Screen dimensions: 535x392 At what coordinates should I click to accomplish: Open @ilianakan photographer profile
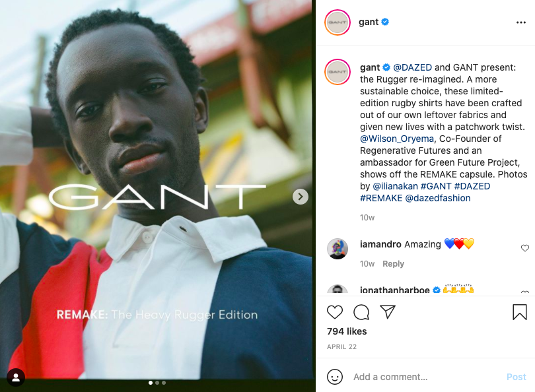pos(395,186)
